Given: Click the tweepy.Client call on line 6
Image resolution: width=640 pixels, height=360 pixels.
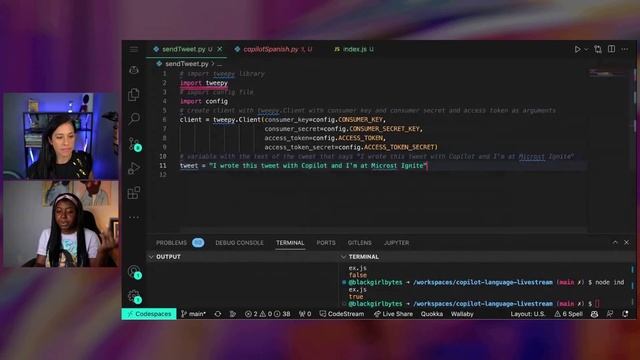Looking at the screenshot, I should (237, 120).
